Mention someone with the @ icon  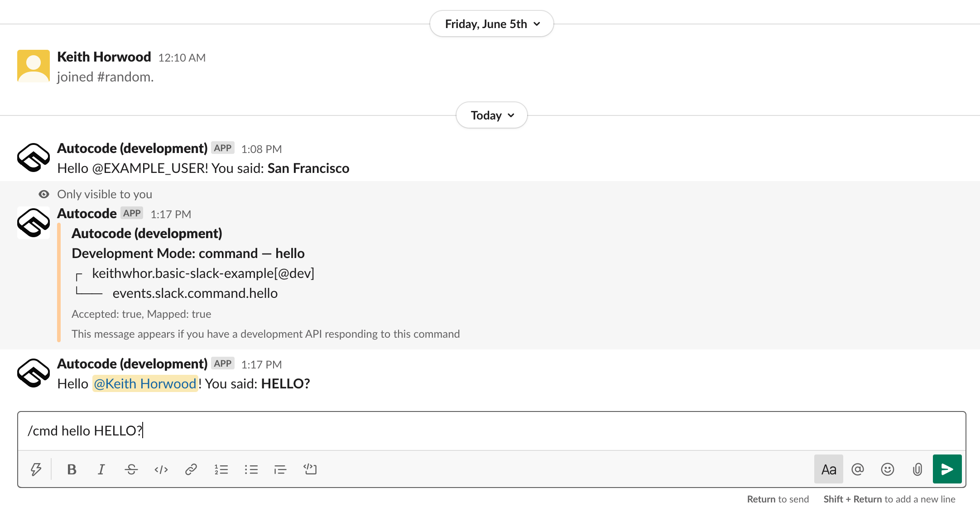coord(858,469)
